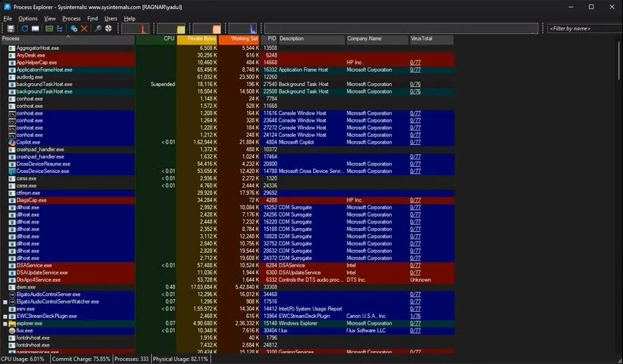Open the Options menu
Screen dimensions: 623x364
[x=28, y=18]
